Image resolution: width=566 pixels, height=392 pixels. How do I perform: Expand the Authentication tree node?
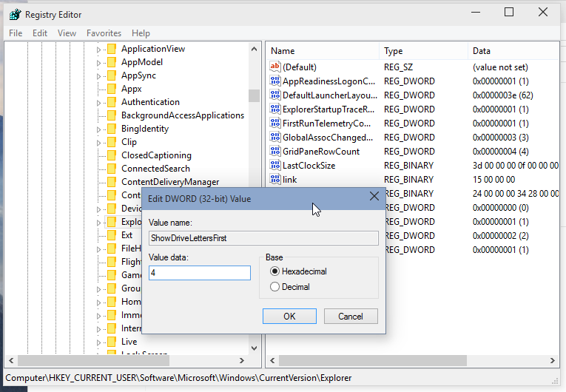pyautogui.click(x=98, y=103)
